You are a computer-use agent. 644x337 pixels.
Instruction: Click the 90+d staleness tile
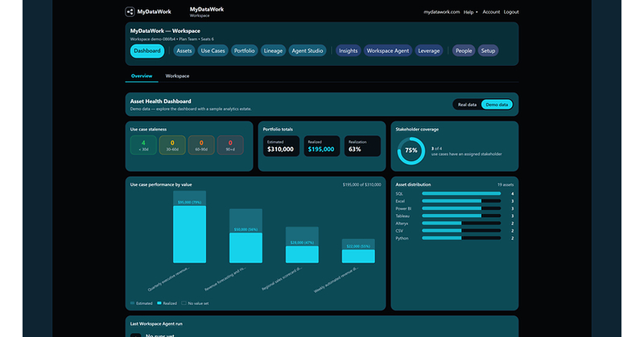pyautogui.click(x=230, y=146)
